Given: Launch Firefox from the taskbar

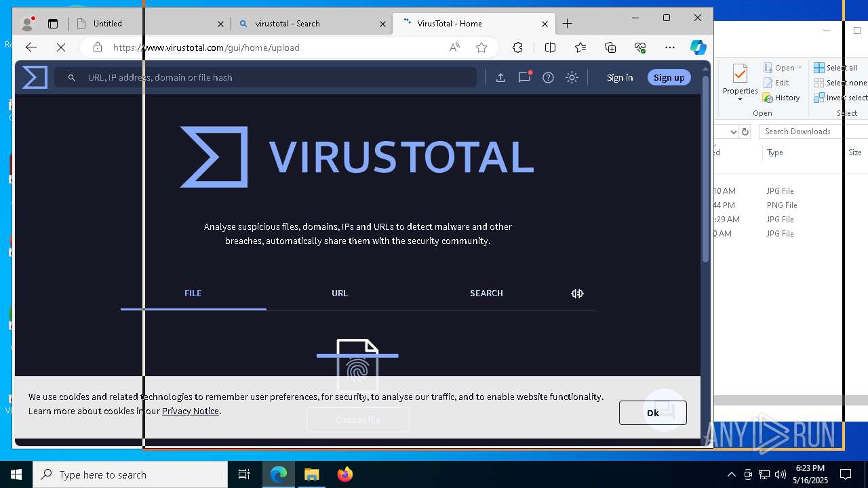Looking at the screenshot, I should click(345, 474).
